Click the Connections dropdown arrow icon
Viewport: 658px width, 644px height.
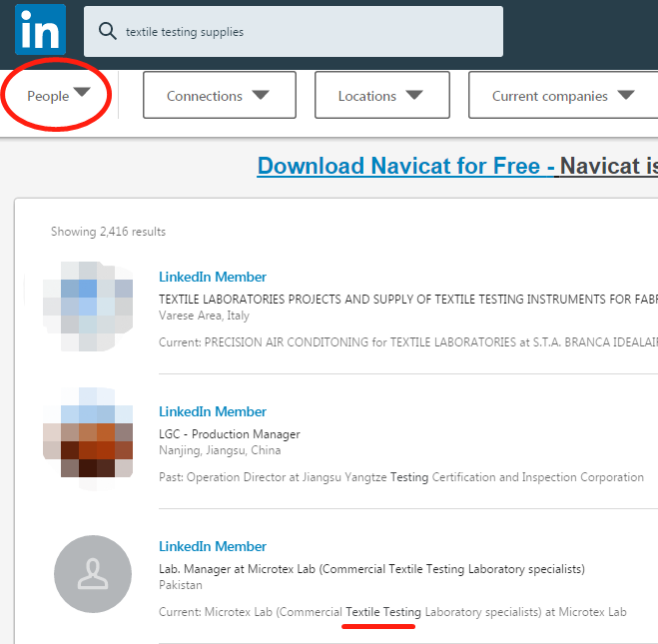pos(260,96)
